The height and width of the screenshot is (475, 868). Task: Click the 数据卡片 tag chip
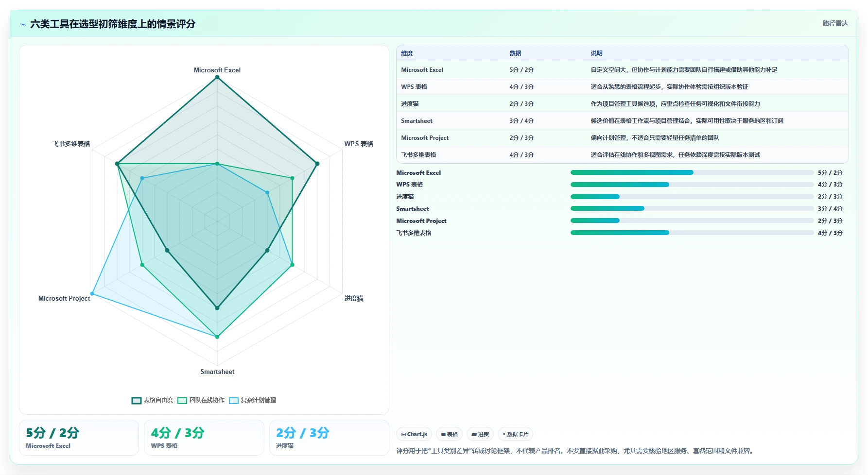point(515,434)
